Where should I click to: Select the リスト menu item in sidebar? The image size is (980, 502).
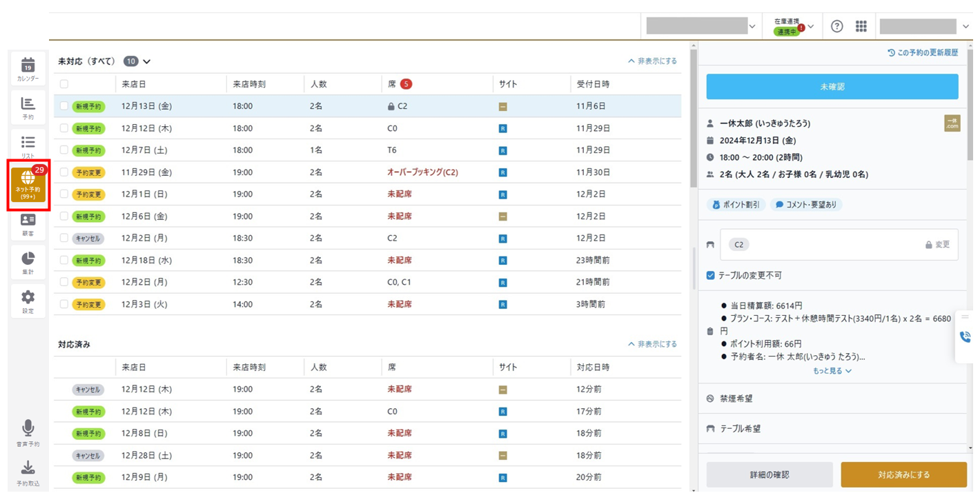coord(28,146)
